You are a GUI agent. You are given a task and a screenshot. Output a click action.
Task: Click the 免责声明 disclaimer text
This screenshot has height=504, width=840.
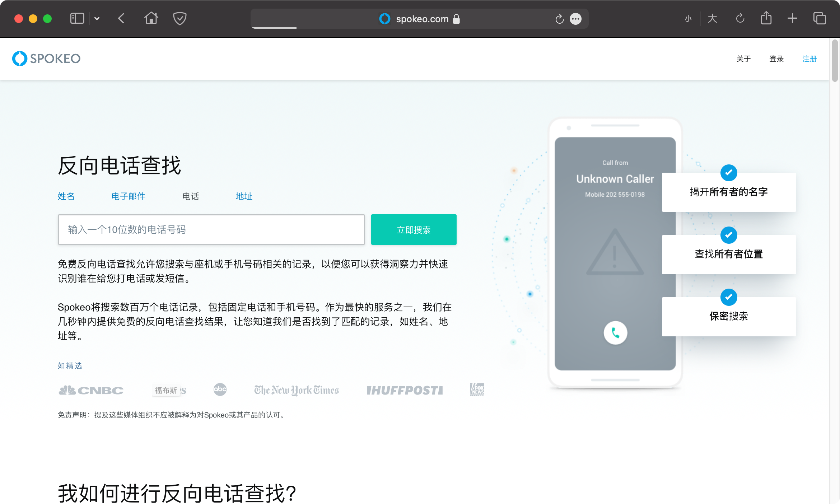point(172,415)
